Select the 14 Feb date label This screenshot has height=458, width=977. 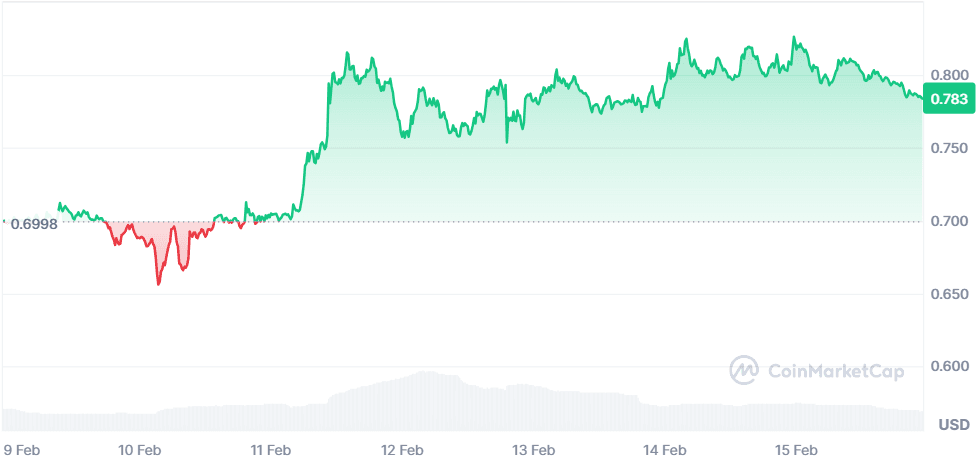(x=665, y=450)
